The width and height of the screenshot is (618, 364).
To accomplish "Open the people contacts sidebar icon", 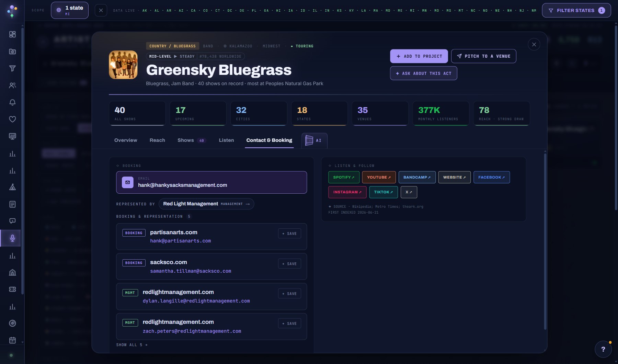I will click(12, 86).
